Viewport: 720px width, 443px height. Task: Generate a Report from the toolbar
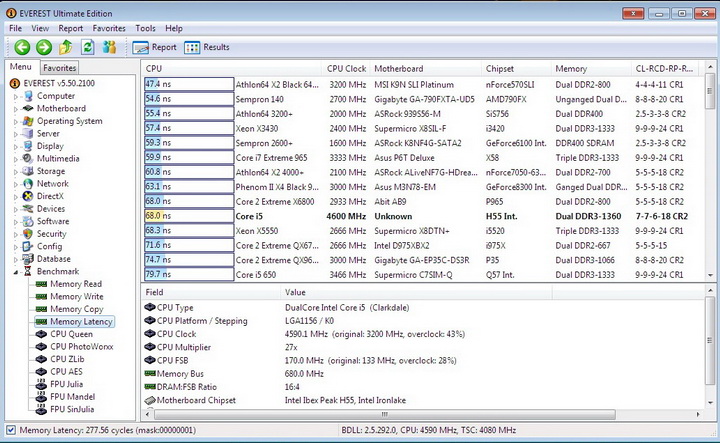pos(154,47)
